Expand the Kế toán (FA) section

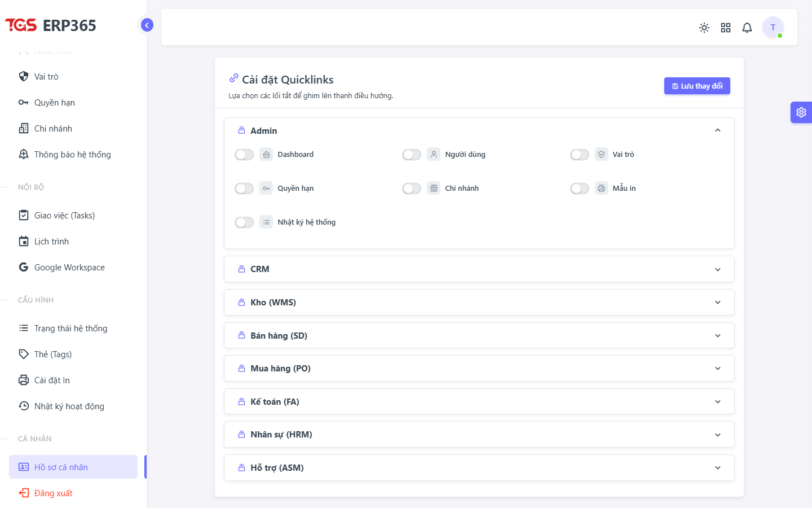tap(479, 401)
